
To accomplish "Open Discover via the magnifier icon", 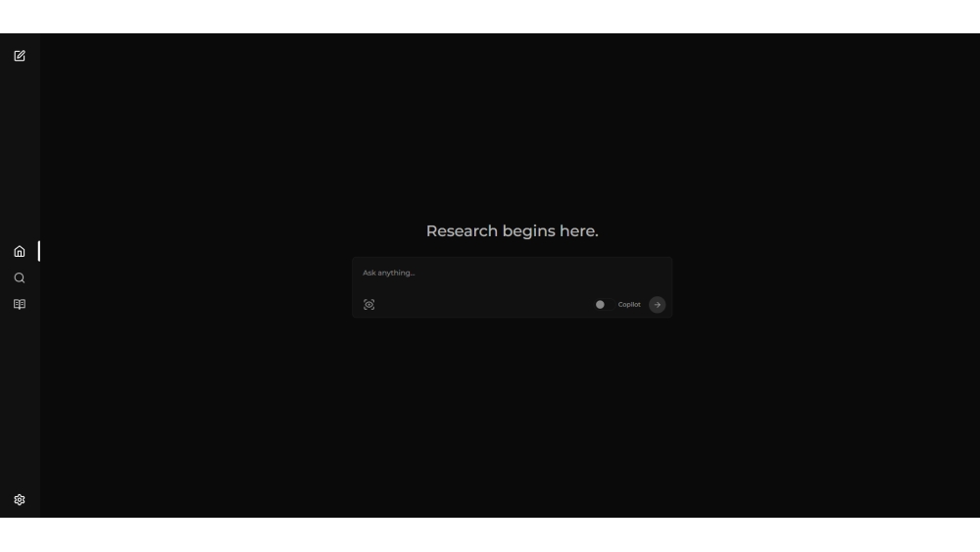I will point(20,278).
